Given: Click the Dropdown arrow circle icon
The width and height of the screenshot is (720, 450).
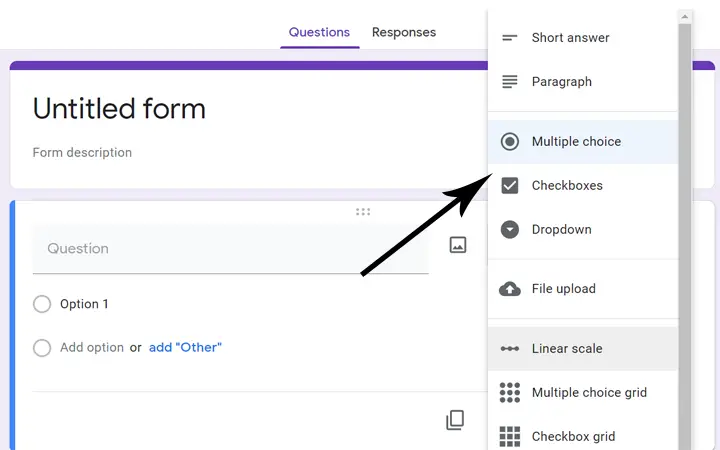Looking at the screenshot, I should pos(510,230).
